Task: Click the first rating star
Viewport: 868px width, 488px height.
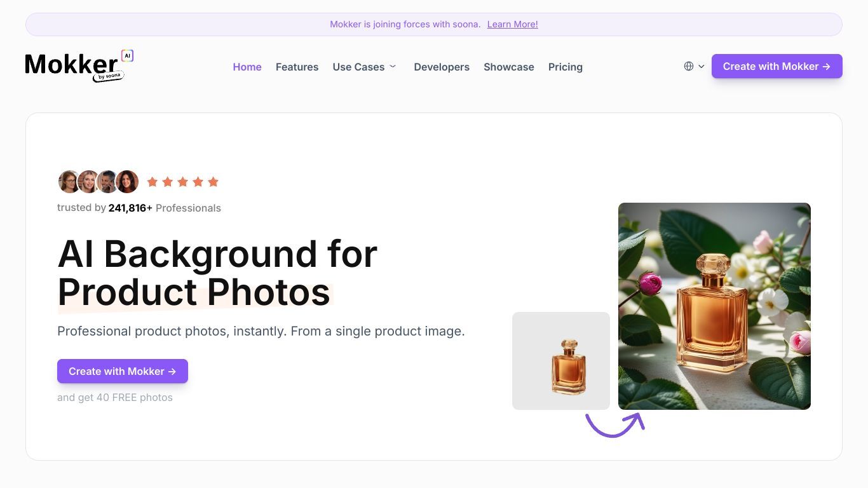Action: (x=153, y=182)
